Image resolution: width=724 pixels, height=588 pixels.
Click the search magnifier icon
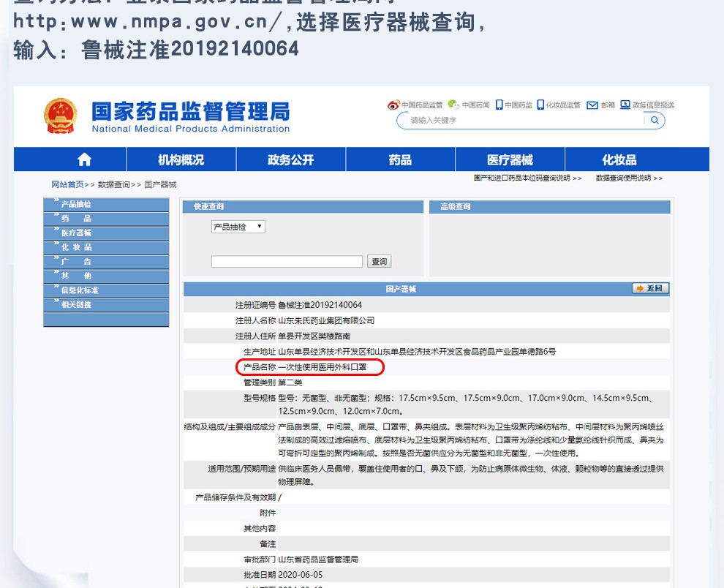click(655, 120)
